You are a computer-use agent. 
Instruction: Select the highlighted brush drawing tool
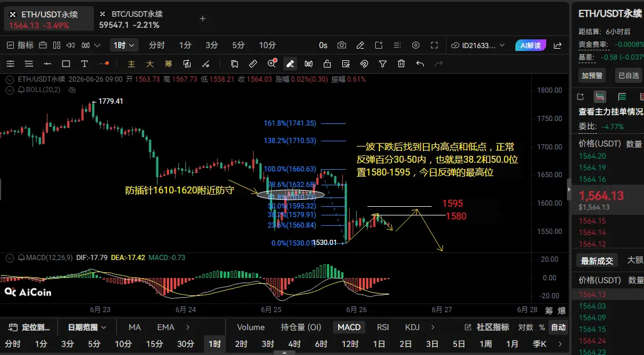[290, 64]
